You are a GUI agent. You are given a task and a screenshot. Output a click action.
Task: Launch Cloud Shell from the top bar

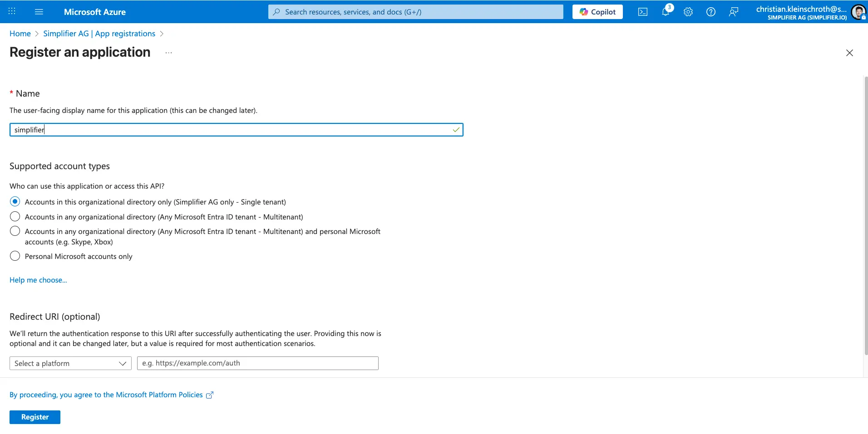[x=643, y=12]
